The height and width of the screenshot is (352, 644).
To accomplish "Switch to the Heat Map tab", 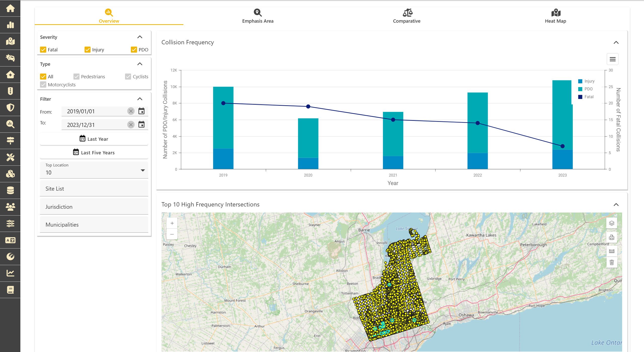I will (555, 16).
